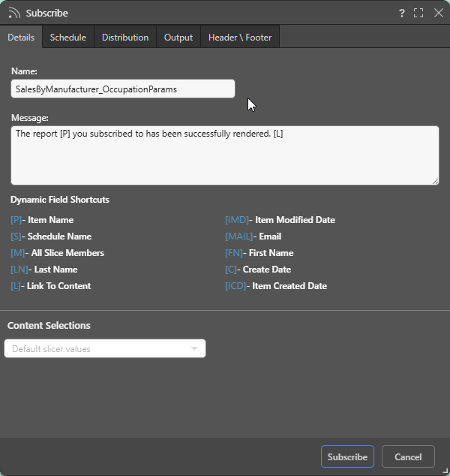Click the resize grip on message box
The image size is (450, 476).
point(435,181)
